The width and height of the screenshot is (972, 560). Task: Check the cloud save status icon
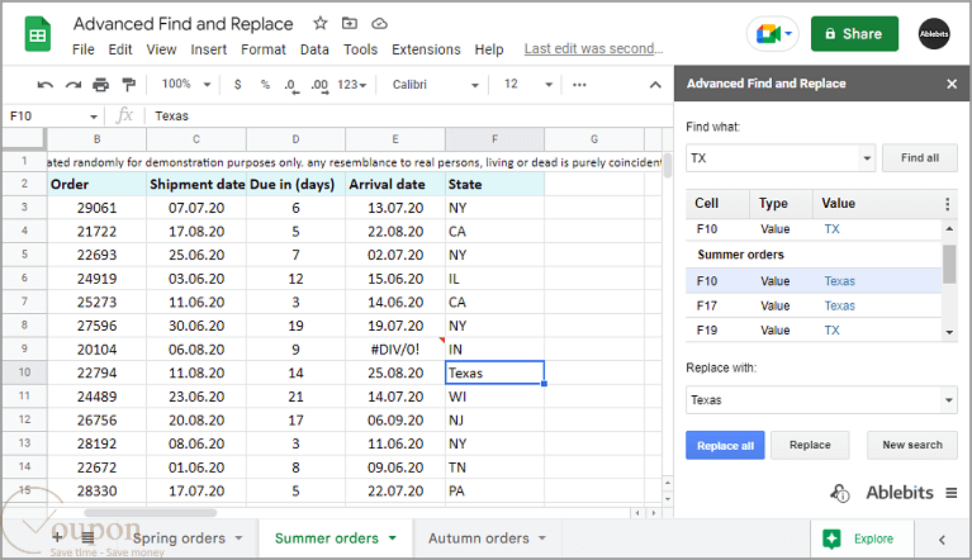379,23
